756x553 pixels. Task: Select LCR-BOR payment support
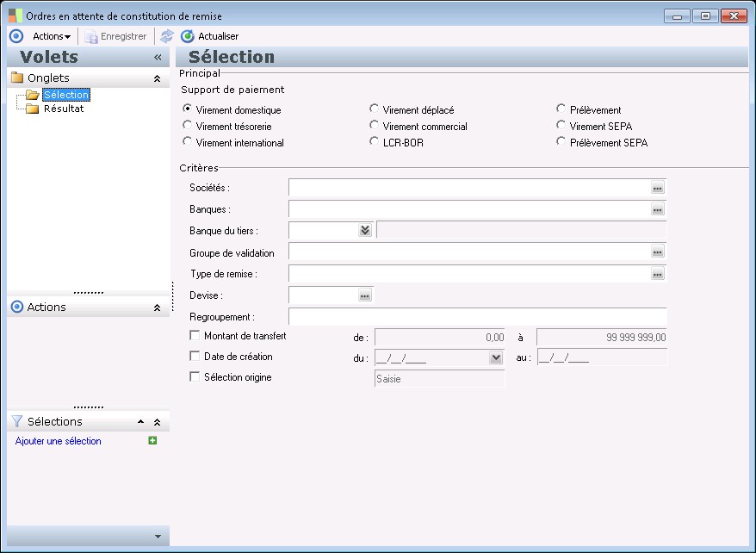pyautogui.click(x=375, y=142)
